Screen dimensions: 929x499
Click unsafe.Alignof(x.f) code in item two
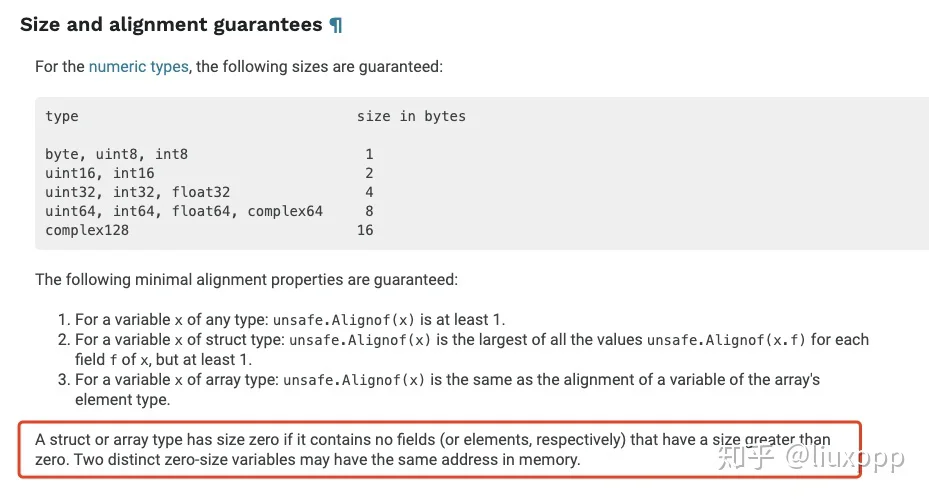coord(726,340)
